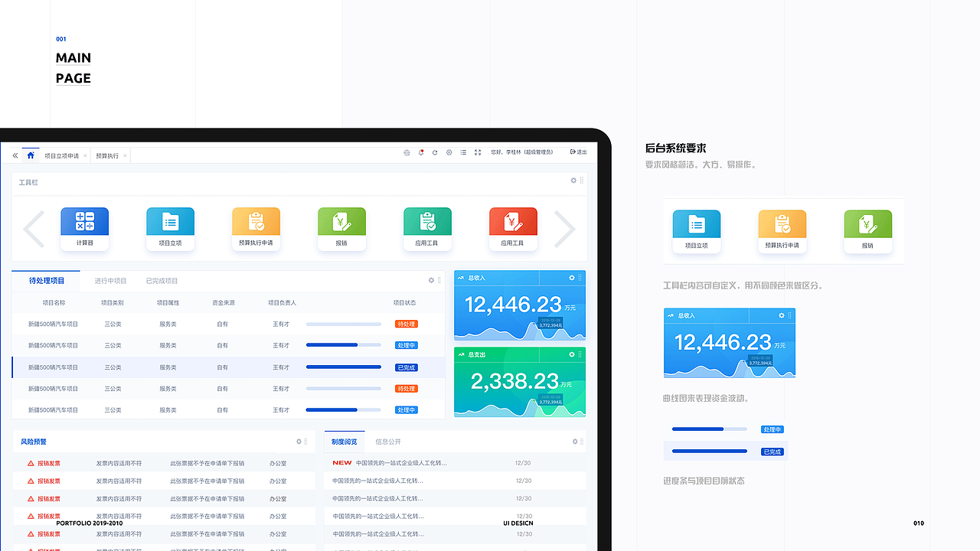Open the list menu icon in top bar

pos(463,152)
